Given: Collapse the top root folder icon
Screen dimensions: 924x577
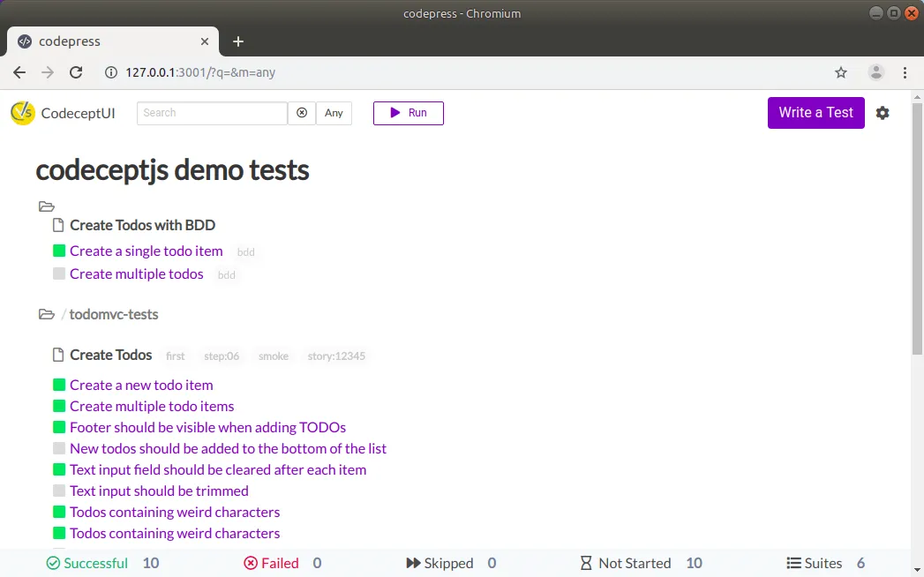Looking at the screenshot, I should [x=47, y=207].
